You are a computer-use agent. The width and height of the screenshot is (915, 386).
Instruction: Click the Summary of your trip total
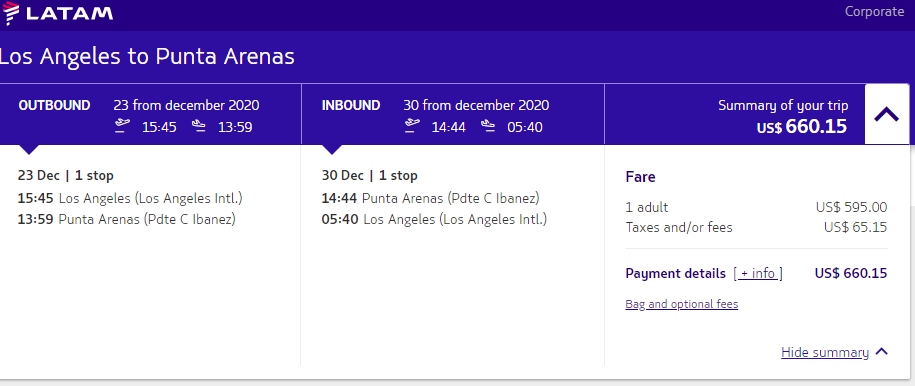783,116
